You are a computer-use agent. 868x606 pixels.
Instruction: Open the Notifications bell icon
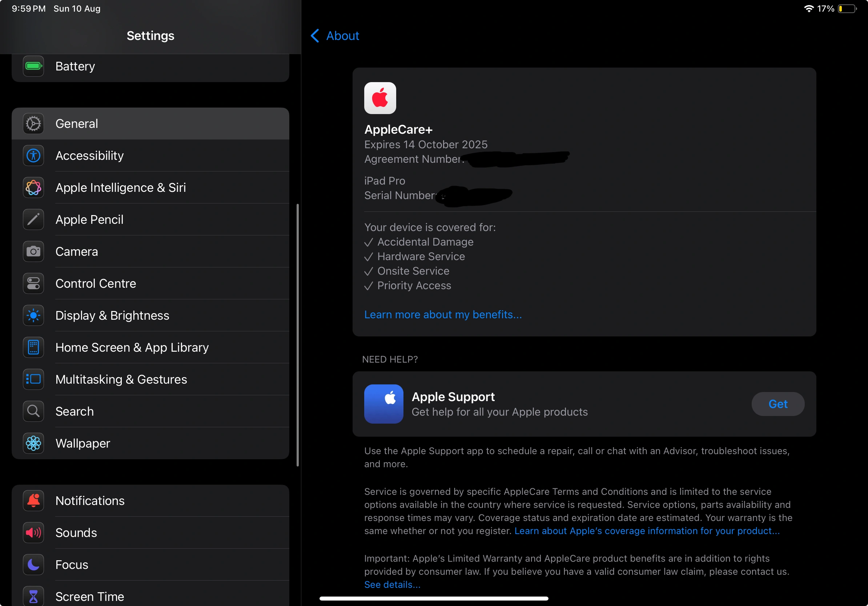click(33, 501)
